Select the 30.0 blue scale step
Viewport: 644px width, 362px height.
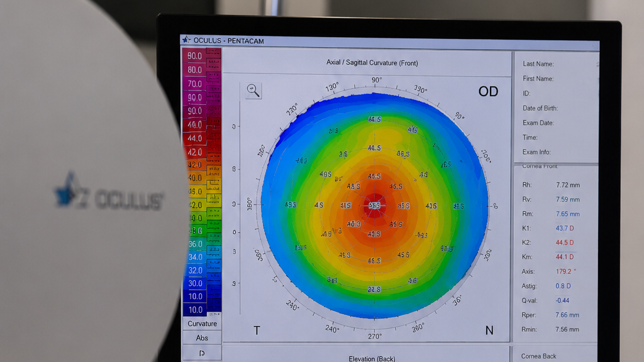pyautogui.click(x=195, y=283)
